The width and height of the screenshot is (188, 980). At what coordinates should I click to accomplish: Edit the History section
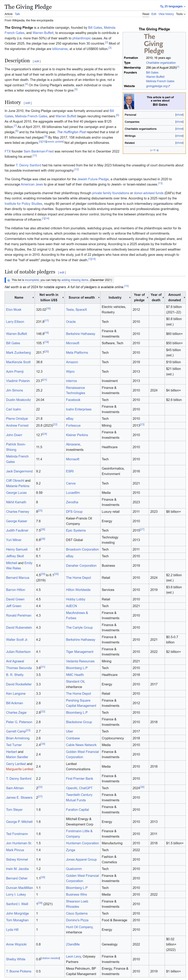tap(28, 103)
